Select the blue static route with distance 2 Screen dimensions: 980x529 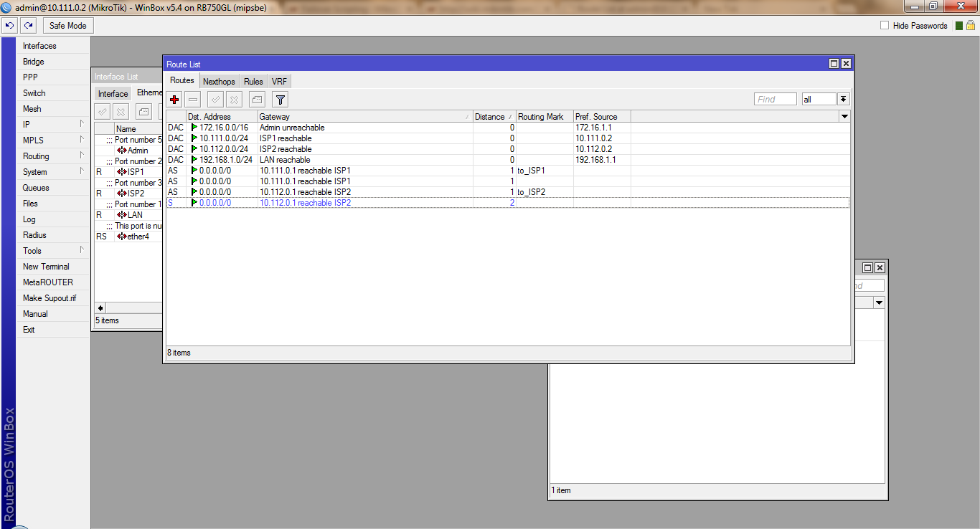pos(508,203)
